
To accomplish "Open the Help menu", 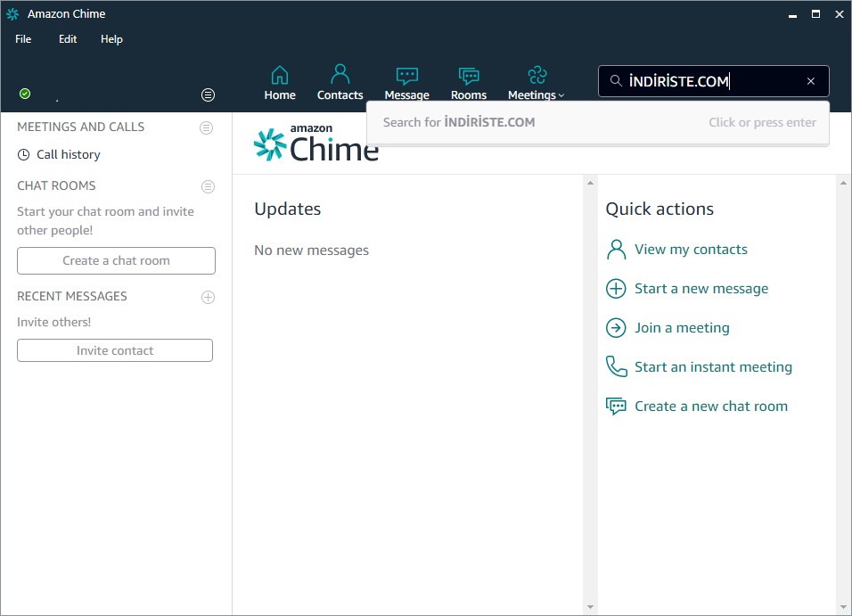I will pyautogui.click(x=112, y=39).
